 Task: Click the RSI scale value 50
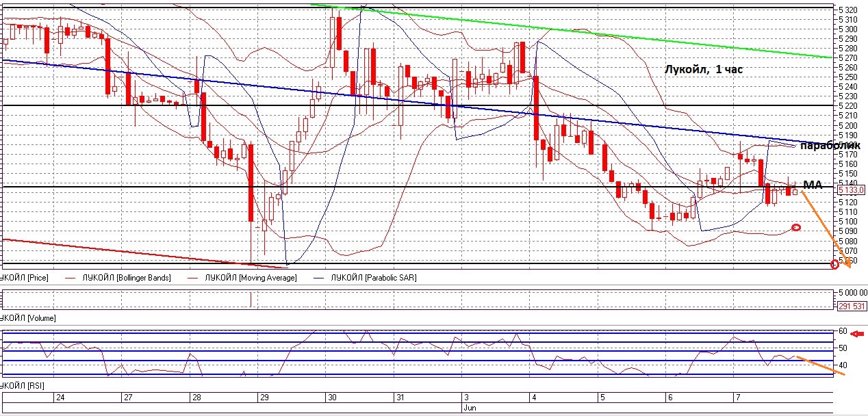843,348
